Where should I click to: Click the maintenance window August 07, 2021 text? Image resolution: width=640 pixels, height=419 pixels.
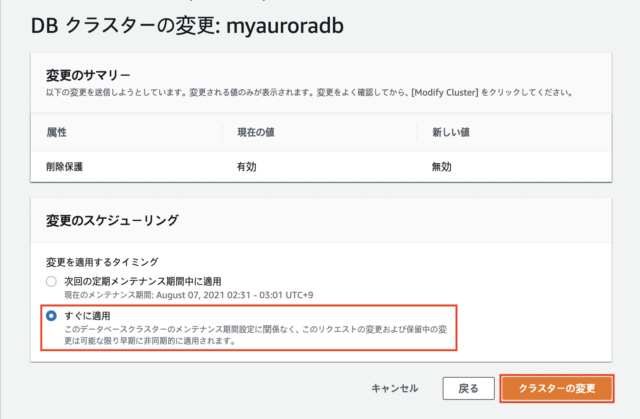(x=189, y=295)
